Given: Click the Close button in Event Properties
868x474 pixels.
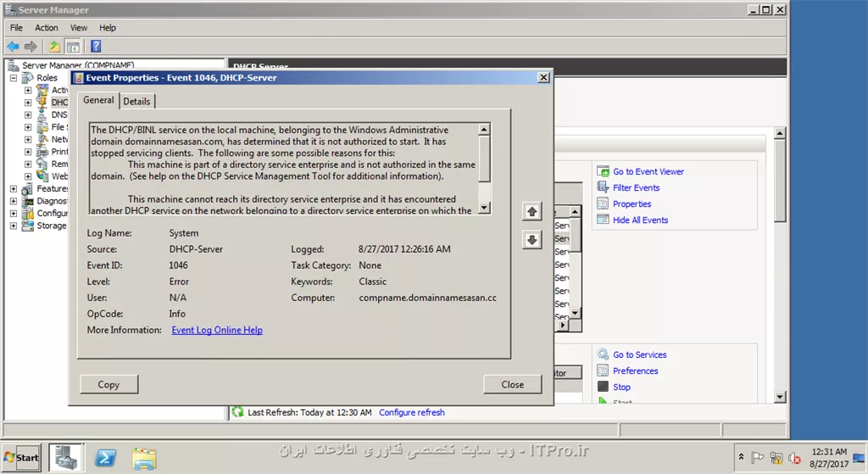Looking at the screenshot, I should point(513,384).
